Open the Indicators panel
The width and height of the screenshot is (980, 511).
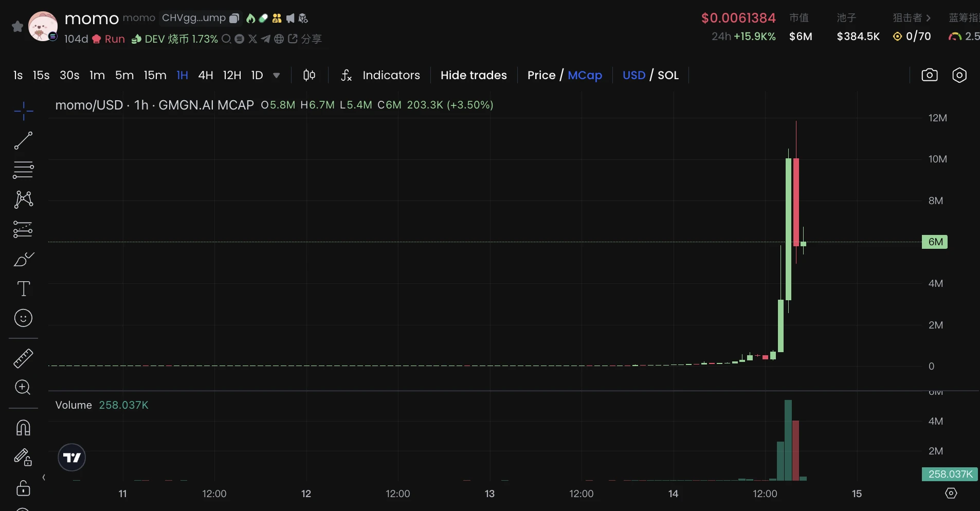point(391,75)
